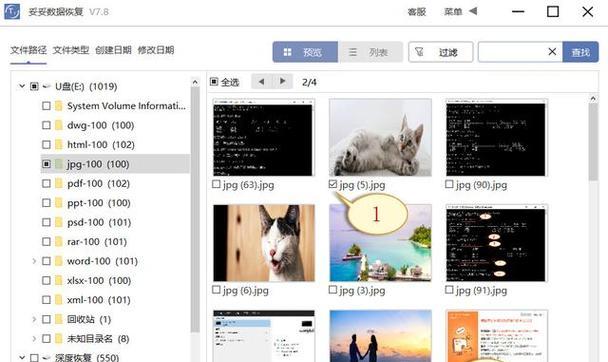
Task: Click the app logo icon in title bar
Action: [x=12, y=12]
